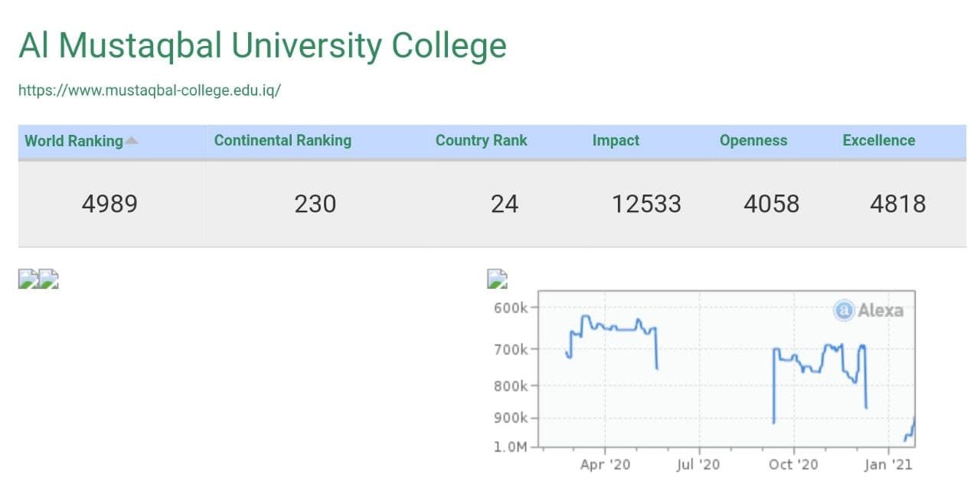Image resolution: width=980 pixels, height=504 pixels.
Task: Open the Al Mustaqbal University College title link
Action: pyautogui.click(x=262, y=46)
